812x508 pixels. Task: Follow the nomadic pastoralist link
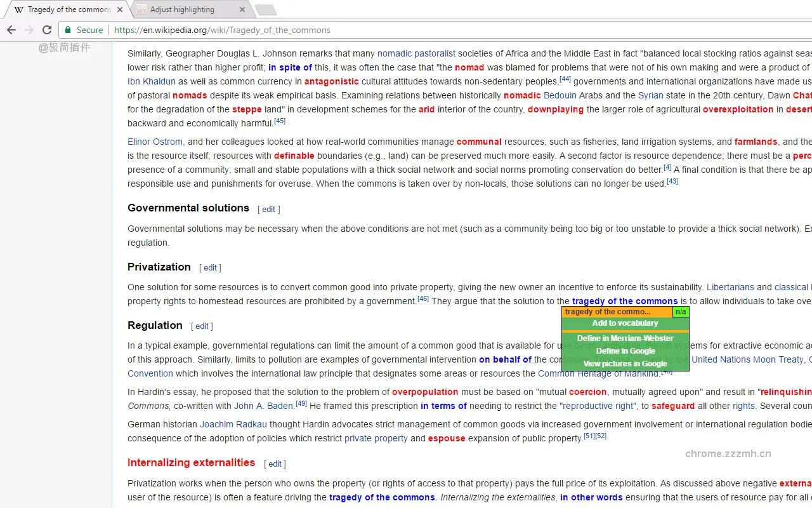[416, 53]
